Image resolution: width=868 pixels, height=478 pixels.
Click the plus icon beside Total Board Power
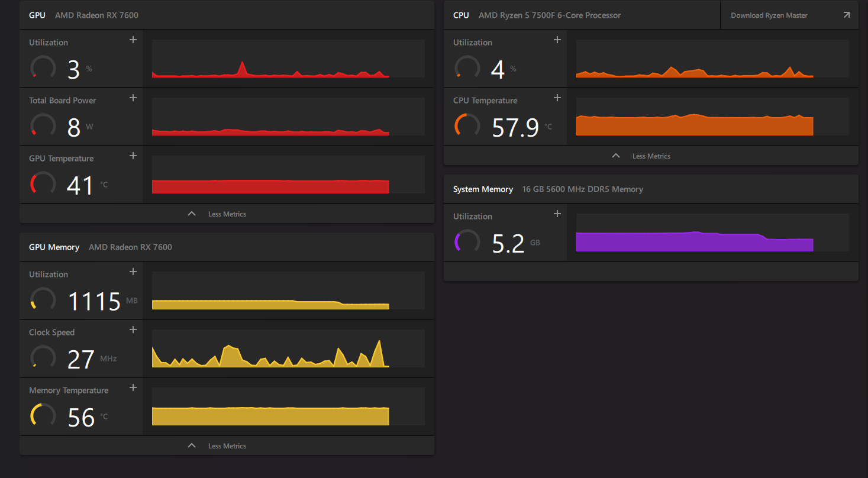tap(133, 98)
